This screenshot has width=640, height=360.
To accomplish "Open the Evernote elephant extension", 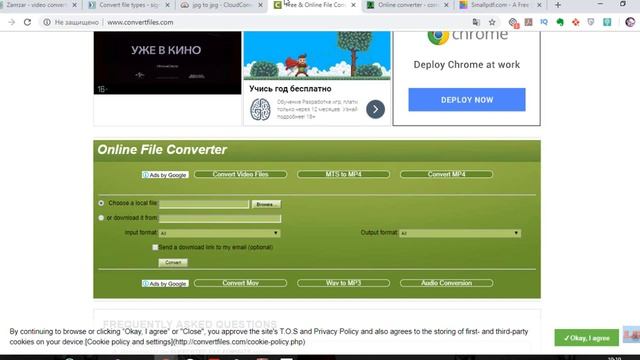I will (560, 22).
